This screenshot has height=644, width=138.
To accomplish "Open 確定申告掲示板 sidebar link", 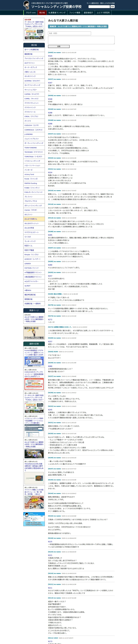I will (34, 295).
